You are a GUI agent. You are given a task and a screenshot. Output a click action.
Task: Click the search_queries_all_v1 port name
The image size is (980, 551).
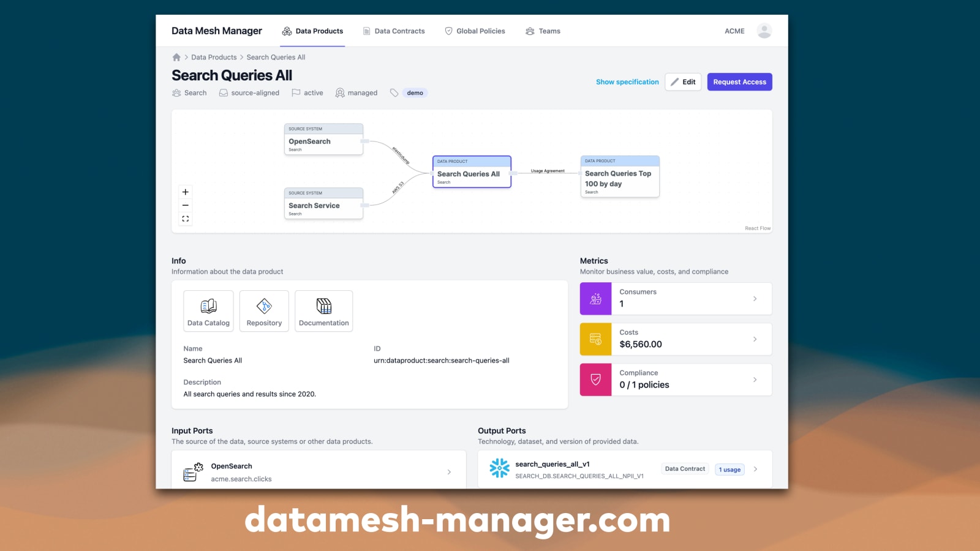[x=552, y=464]
